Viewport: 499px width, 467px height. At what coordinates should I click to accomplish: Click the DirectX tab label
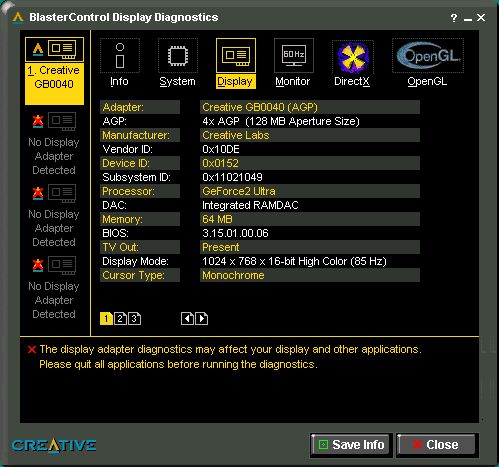click(x=352, y=81)
